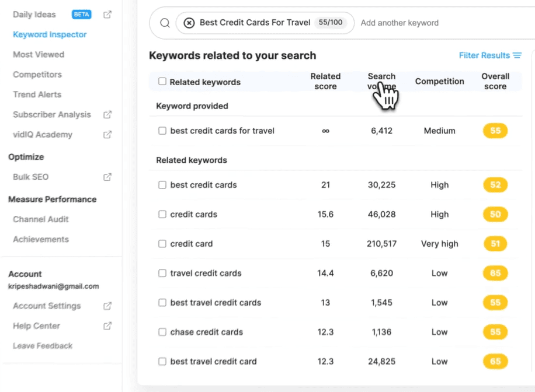Open Account Settings external link icon
This screenshot has width=535, height=392.
pos(107,306)
